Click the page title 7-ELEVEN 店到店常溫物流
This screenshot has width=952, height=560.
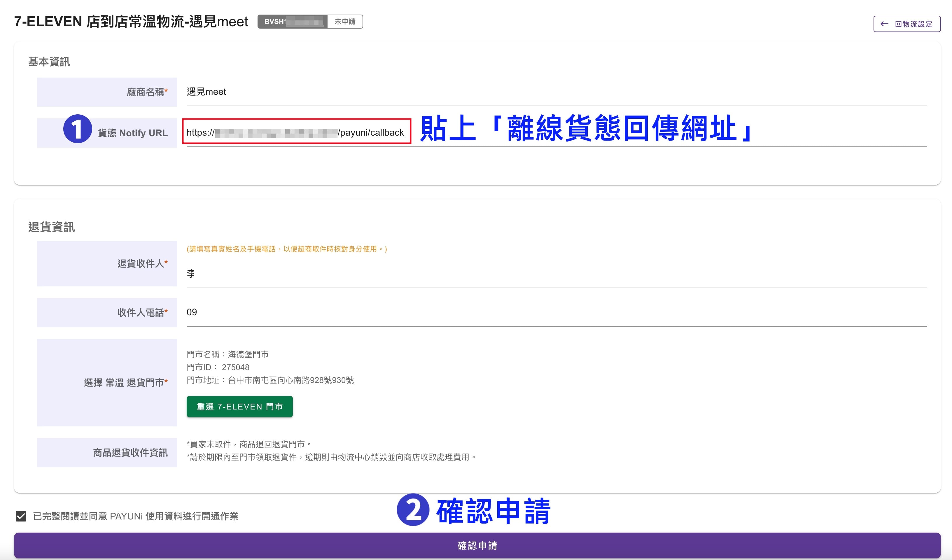point(131,22)
